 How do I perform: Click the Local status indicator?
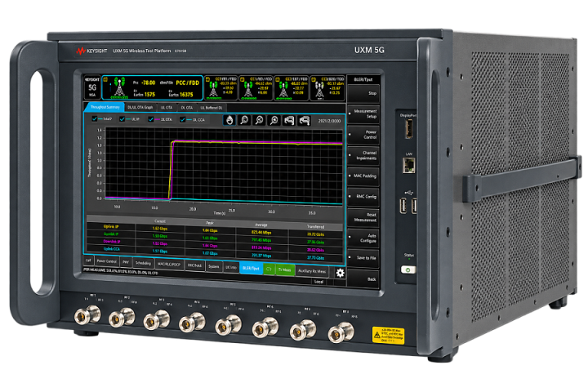click(x=318, y=281)
